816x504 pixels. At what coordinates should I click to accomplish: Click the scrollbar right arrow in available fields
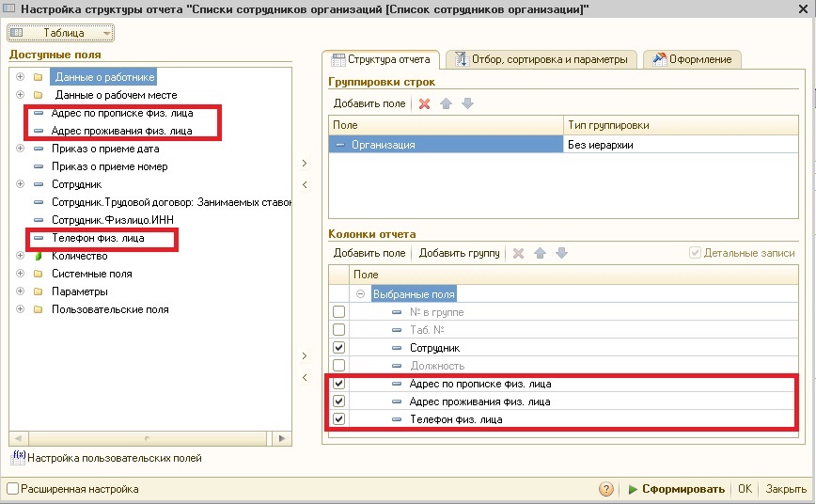[x=281, y=438]
